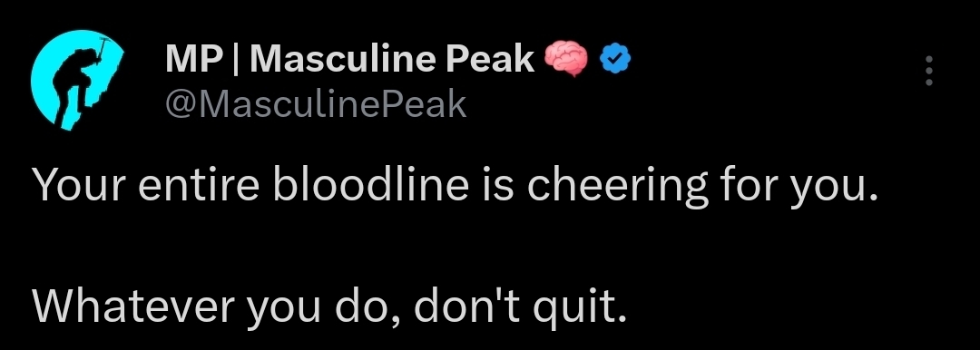Click the pink brain emoji
The width and height of the screenshot is (980, 350).
click(565, 59)
